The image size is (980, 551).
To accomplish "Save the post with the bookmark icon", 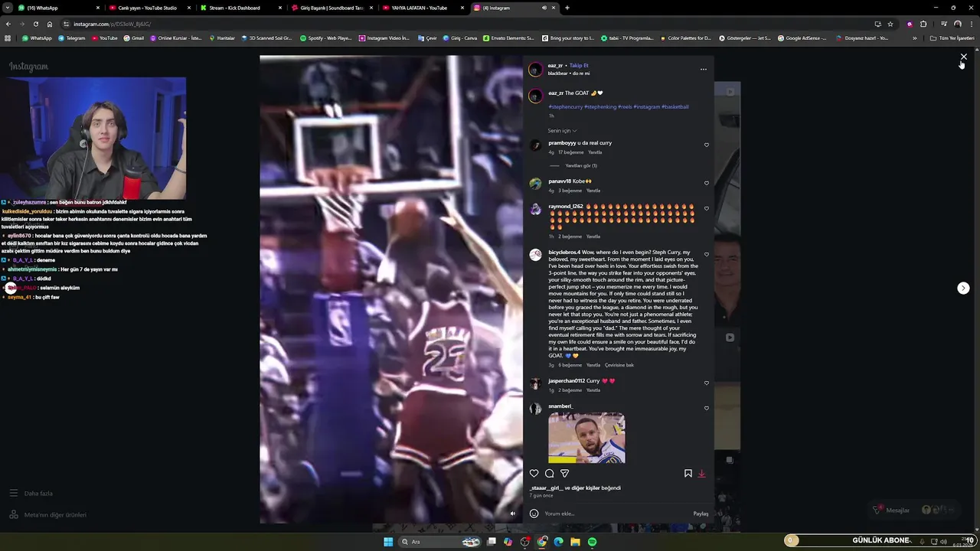I will pyautogui.click(x=688, y=473).
